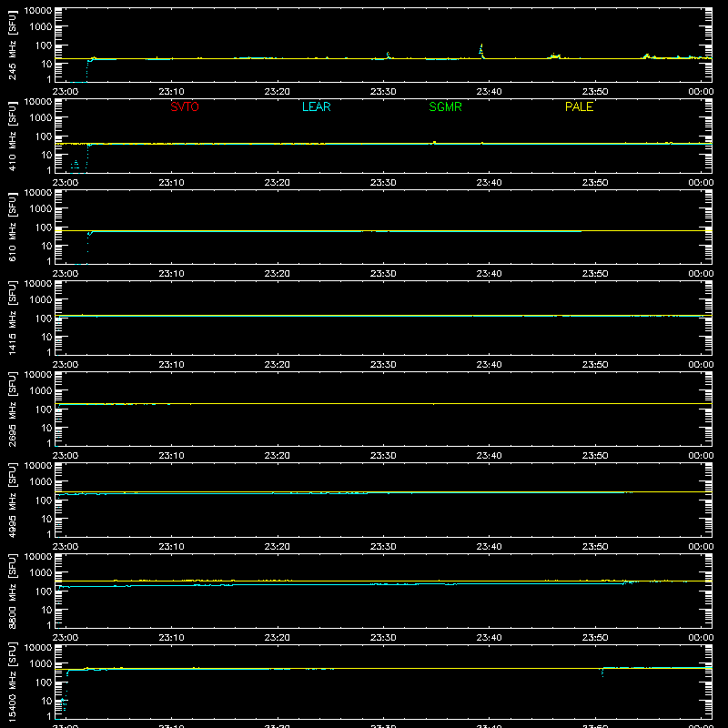Image resolution: width=728 pixels, height=728 pixels.
Task: Click the 100 y-axis label of 2695 MHz plot
Action: point(44,409)
